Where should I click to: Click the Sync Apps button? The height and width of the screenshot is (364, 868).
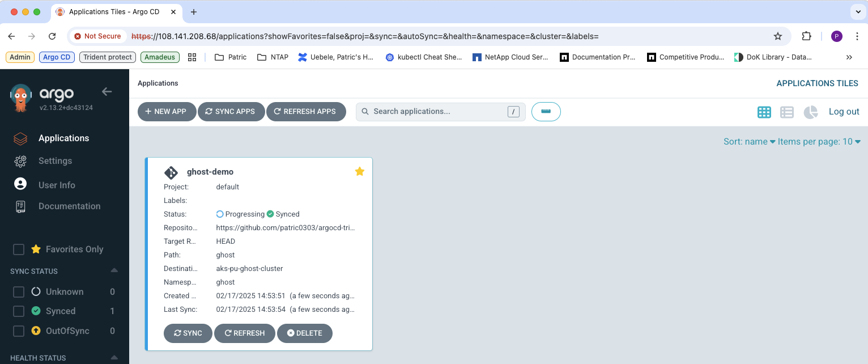coord(231,112)
